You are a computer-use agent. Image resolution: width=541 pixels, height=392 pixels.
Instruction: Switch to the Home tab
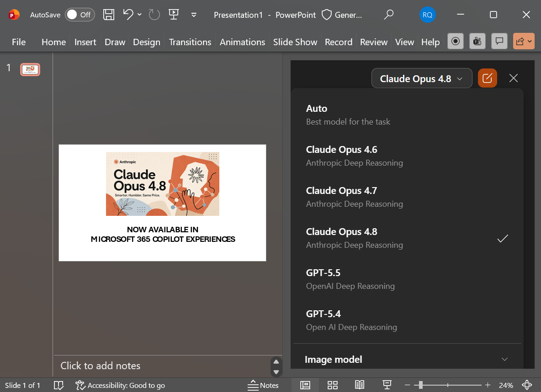pyautogui.click(x=53, y=42)
